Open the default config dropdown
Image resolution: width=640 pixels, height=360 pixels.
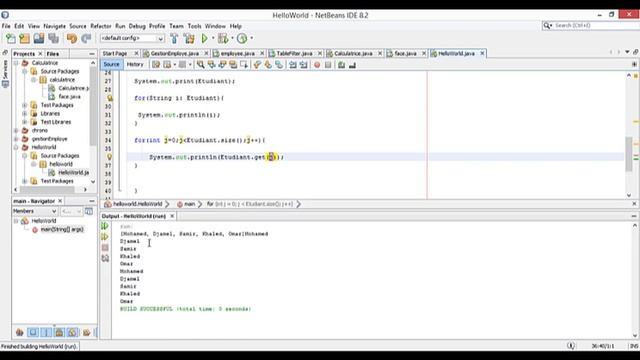point(132,38)
